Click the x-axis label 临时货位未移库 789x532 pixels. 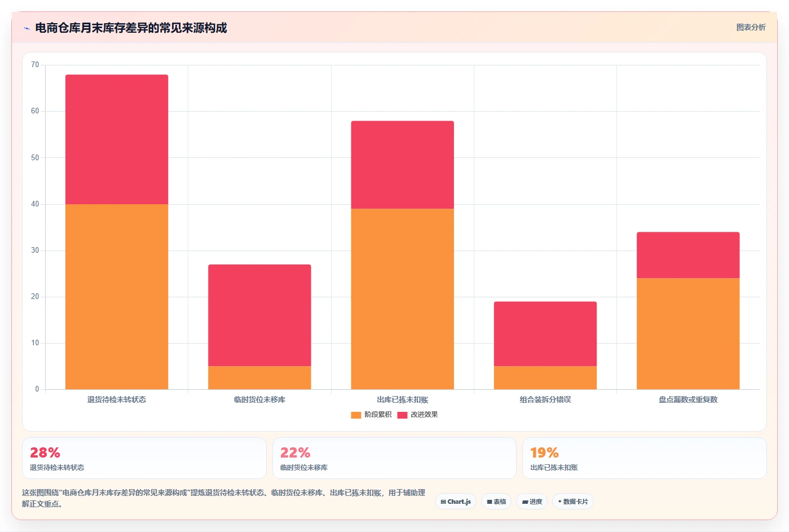259,399
